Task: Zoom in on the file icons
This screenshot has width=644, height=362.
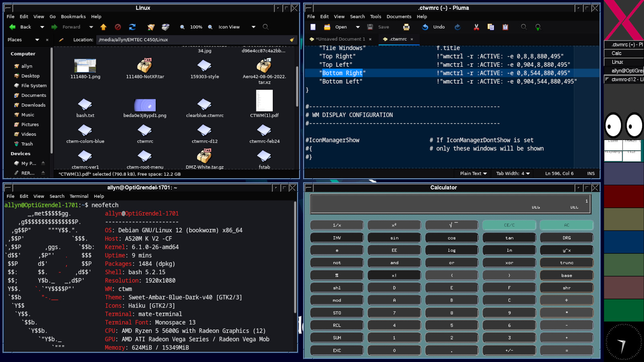Action: tap(210, 27)
